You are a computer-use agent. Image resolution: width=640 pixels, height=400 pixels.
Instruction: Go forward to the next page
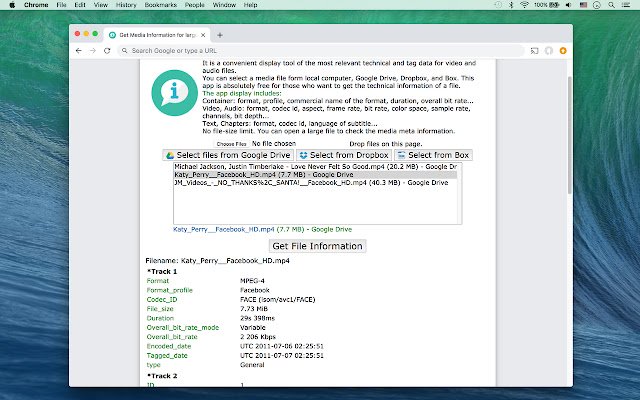click(x=93, y=51)
